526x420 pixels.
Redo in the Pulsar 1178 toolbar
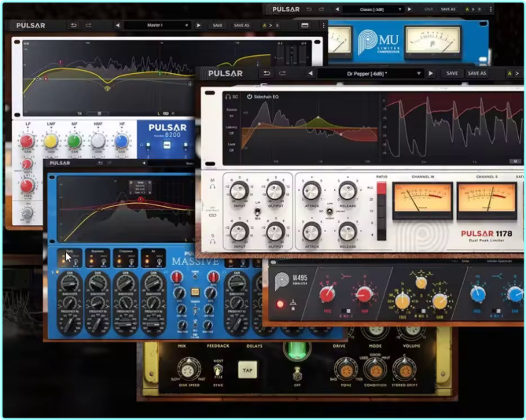(283, 73)
